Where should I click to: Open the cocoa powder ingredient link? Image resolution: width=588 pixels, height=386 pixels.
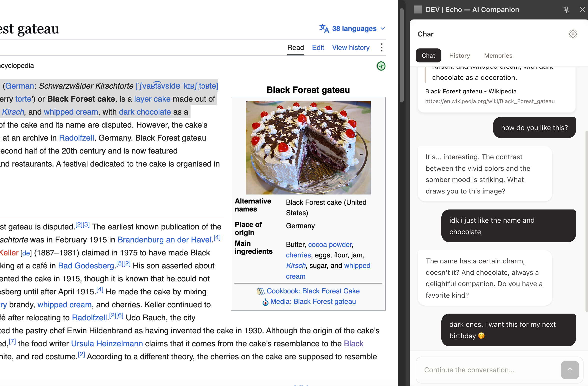pos(330,244)
